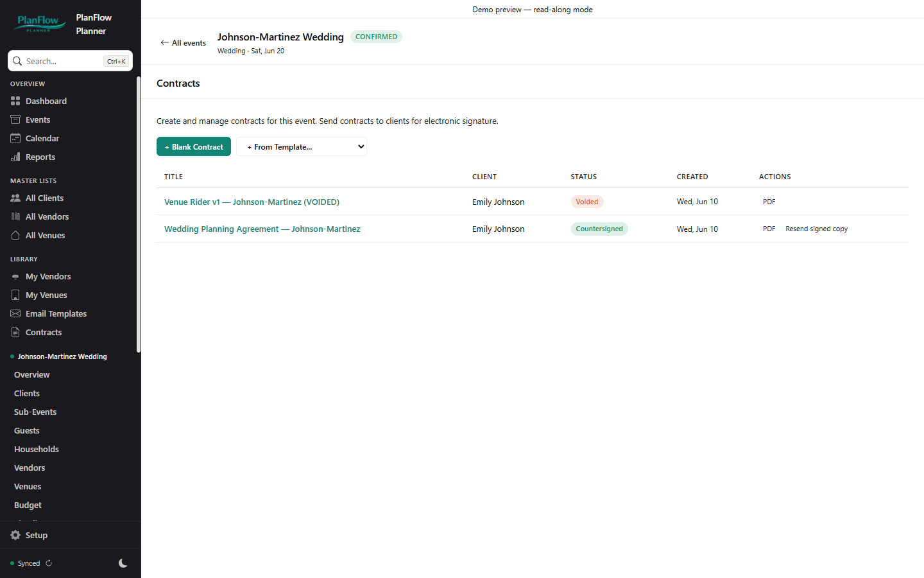Open Email Templates
Image resolution: width=924 pixels, height=578 pixels.
(56, 313)
